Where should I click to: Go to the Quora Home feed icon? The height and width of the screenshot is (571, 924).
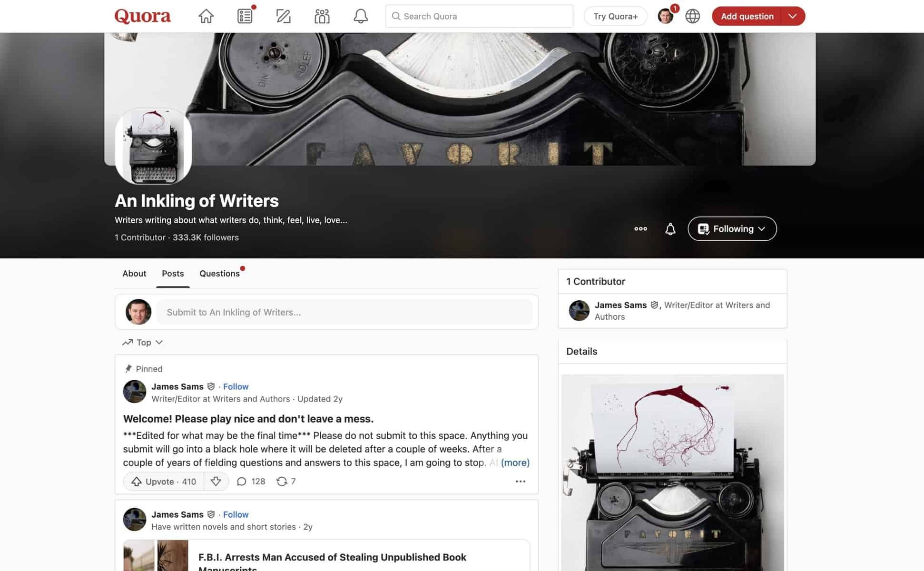206,16
